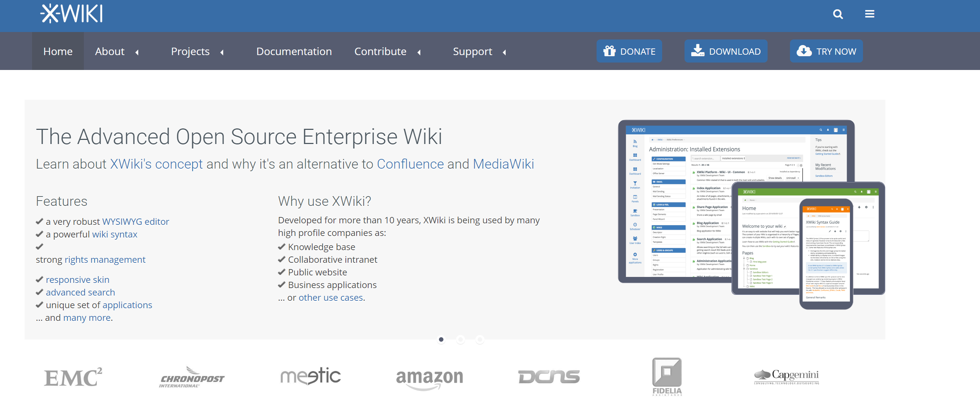Follow the other use cases link
Viewport: 980px width, 418px height.
[x=331, y=297]
